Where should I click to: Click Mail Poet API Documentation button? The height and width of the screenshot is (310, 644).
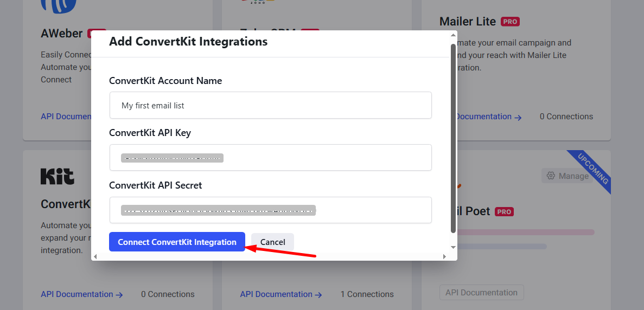(481, 293)
